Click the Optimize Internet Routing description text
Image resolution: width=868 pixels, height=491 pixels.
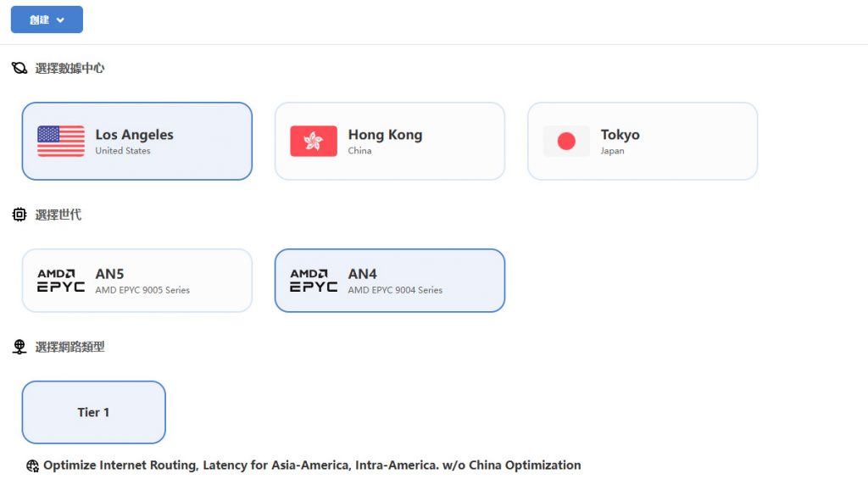click(x=312, y=466)
